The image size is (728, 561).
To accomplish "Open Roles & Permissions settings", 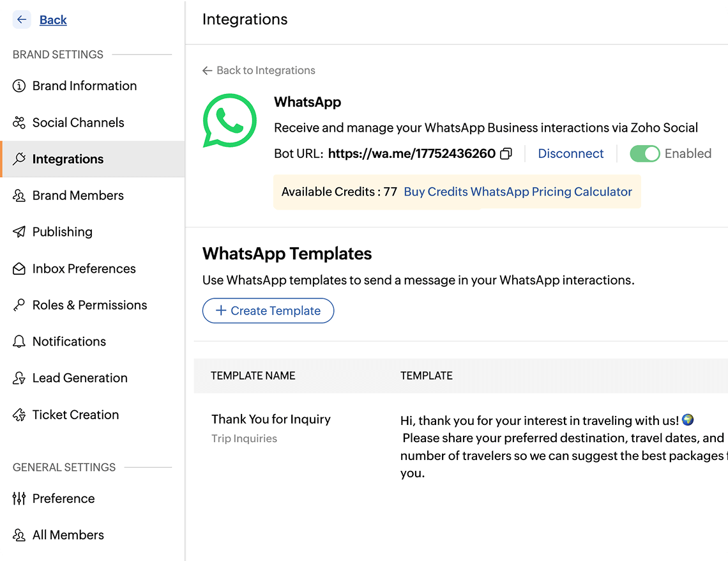I will 89,305.
